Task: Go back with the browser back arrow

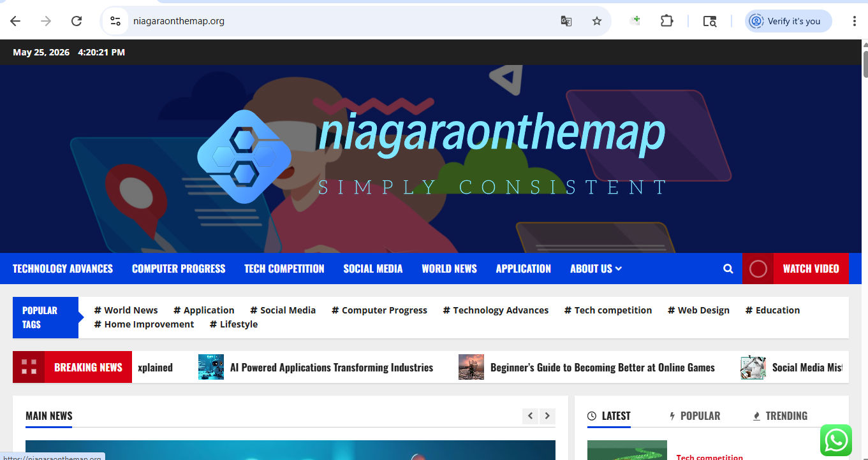Action: pyautogui.click(x=15, y=21)
